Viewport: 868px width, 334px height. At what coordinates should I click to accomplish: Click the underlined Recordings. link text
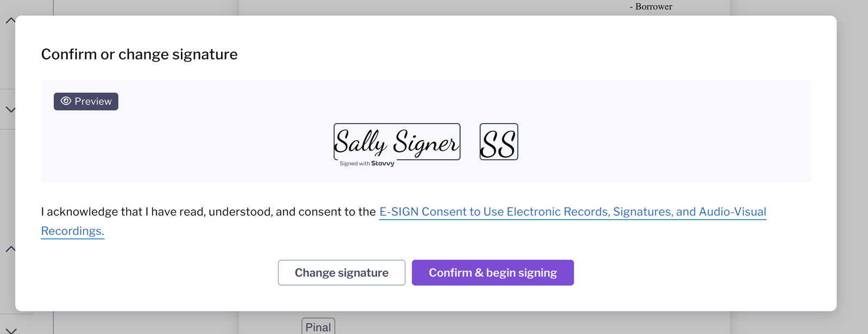(73, 231)
